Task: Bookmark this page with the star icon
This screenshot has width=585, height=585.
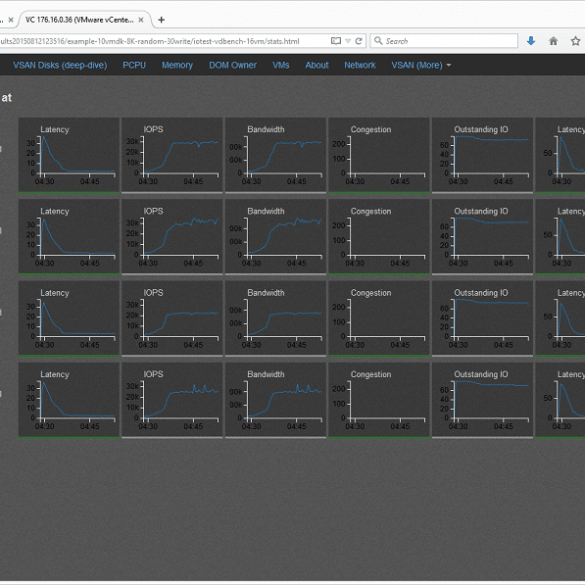Action: tap(575, 41)
